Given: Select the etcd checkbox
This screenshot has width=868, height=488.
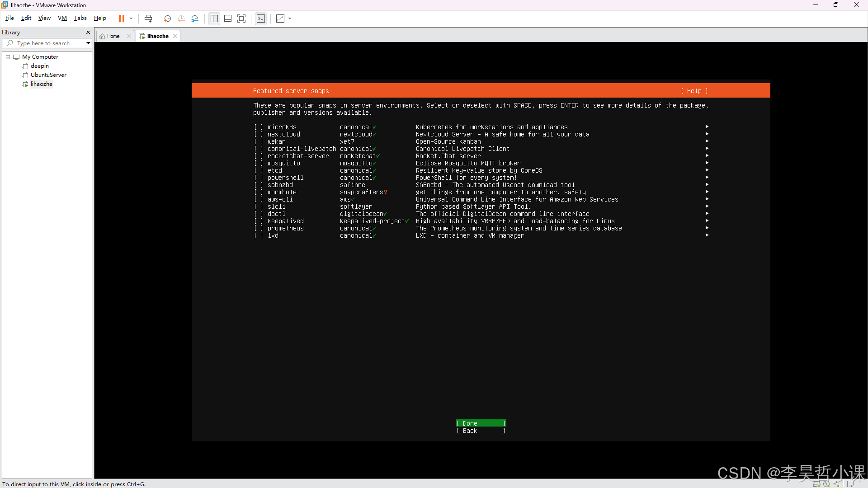Looking at the screenshot, I should click(x=258, y=170).
